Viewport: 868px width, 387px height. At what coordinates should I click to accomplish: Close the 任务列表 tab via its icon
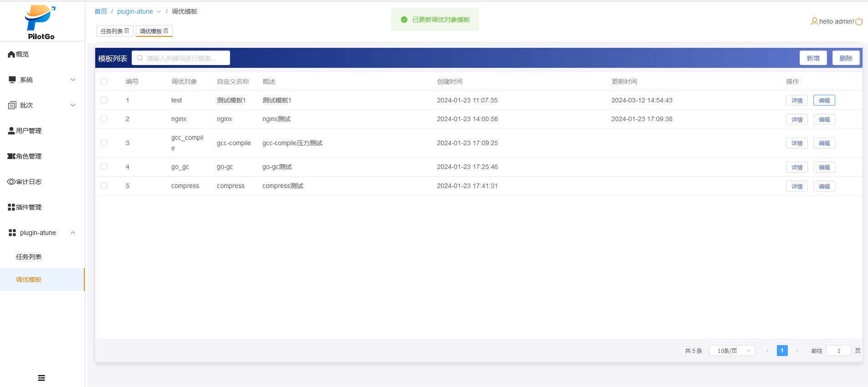[127, 31]
